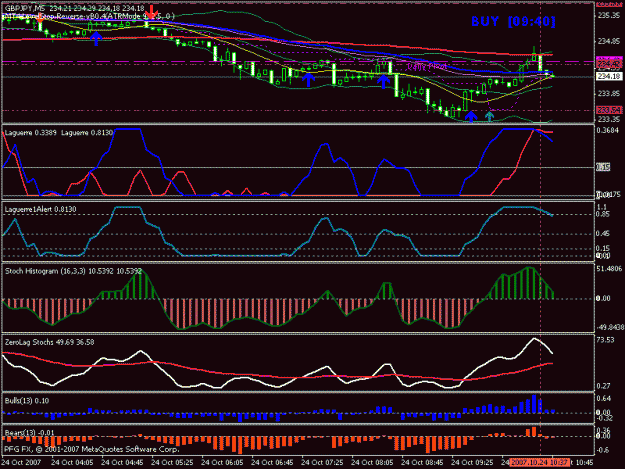Click Bulls scale value -0.32

[x=605, y=418]
